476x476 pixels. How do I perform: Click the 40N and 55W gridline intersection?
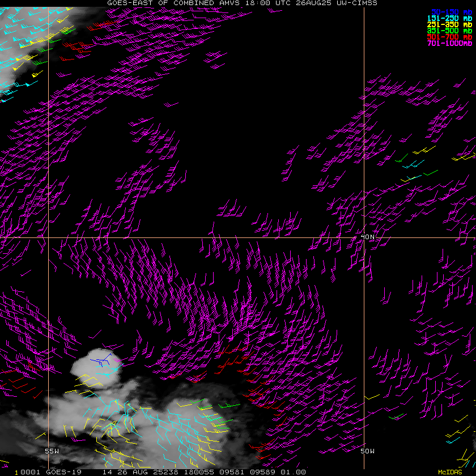click(48, 237)
